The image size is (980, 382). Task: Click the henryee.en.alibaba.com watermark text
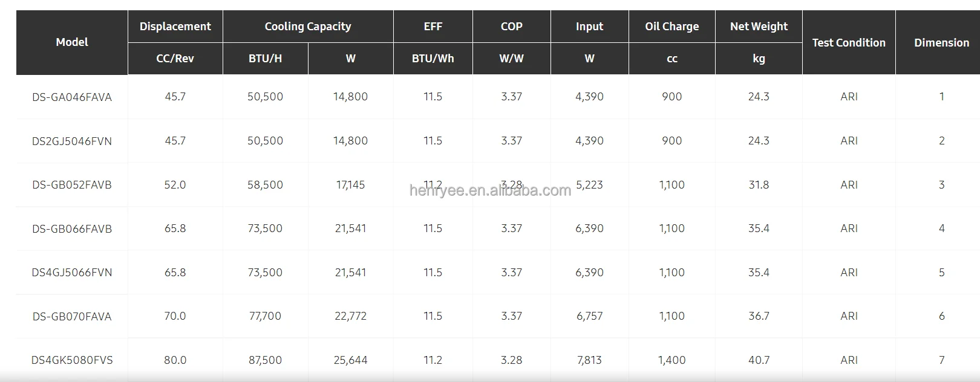point(490,191)
